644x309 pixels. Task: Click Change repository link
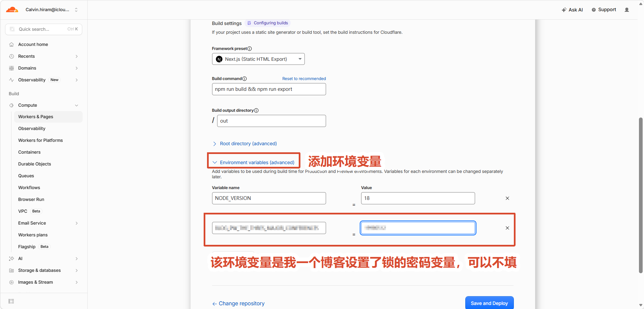[x=238, y=304]
